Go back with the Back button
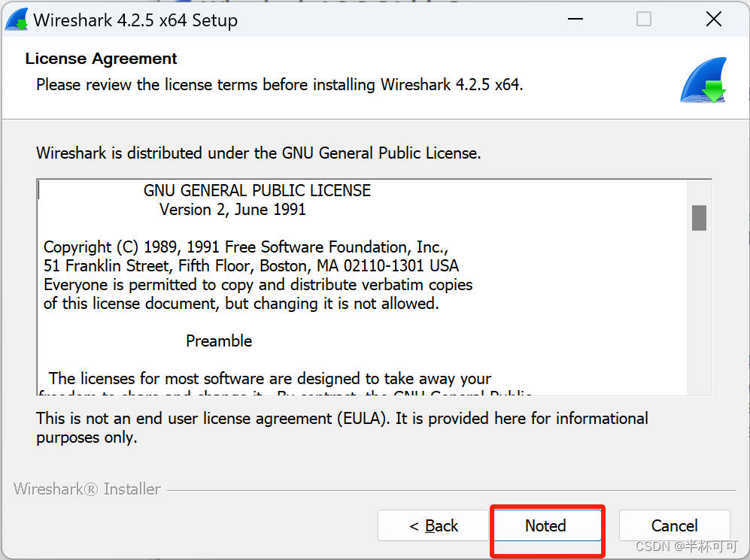This screenshot has height=560, width=750. pos(433,525)
